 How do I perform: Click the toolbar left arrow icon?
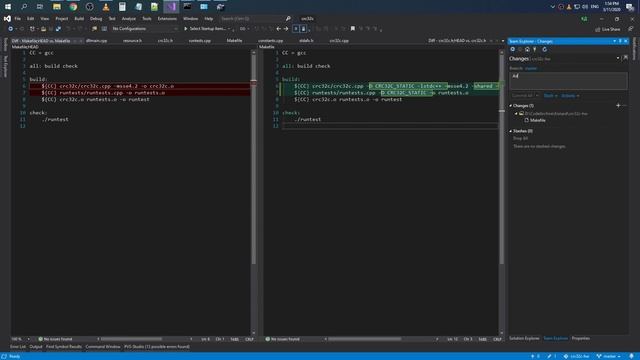point(278,29)
